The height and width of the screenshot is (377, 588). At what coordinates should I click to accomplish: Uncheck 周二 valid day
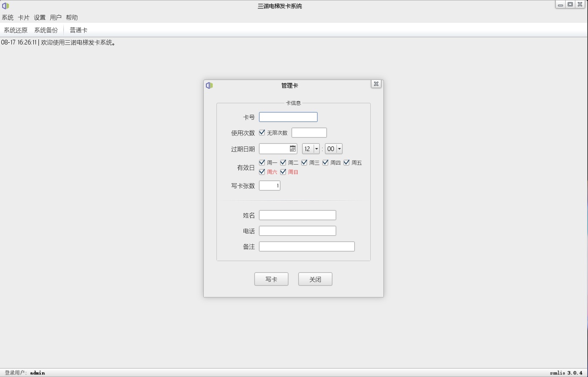(x=283, y=162)
